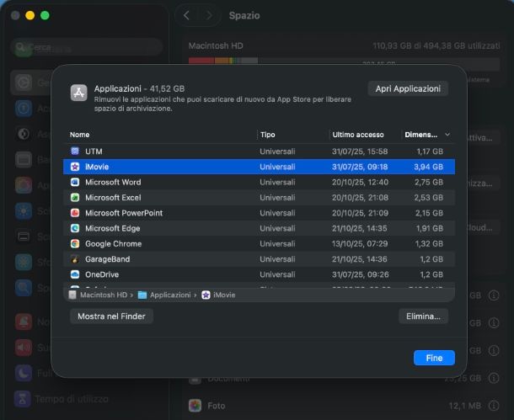Image resolution: width=514 pixels, height=420 pixels.
Task: Click the search magnifier icon in Cerca field
Action: pos(20,47)
